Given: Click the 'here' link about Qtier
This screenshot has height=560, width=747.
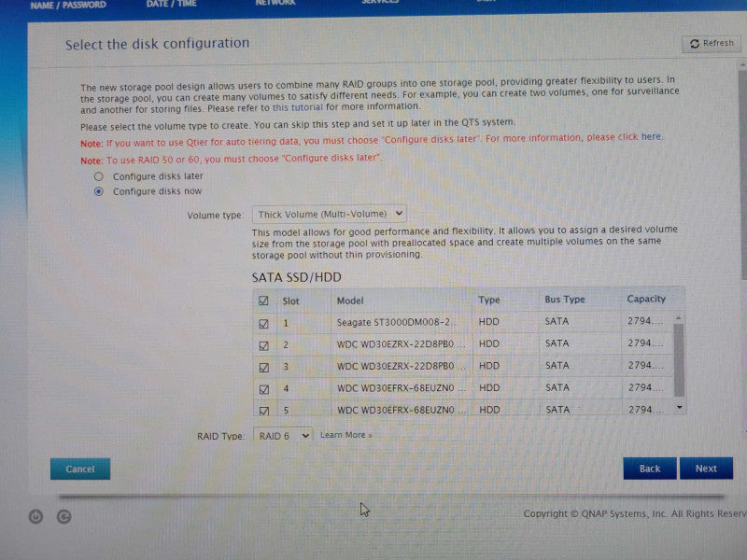Looking at the screenshot, I should 651,136.
